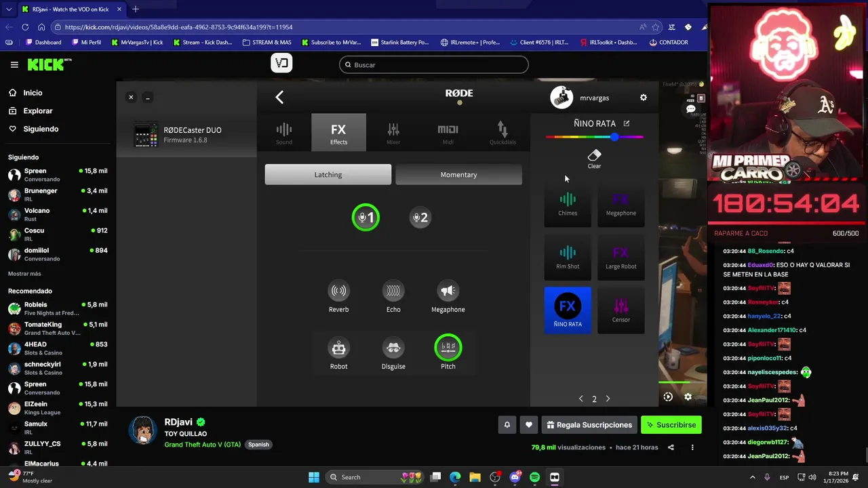The image size is (868, 488).
Task: Select the ÑINO RATA FX pad
Action: point(568,310)
